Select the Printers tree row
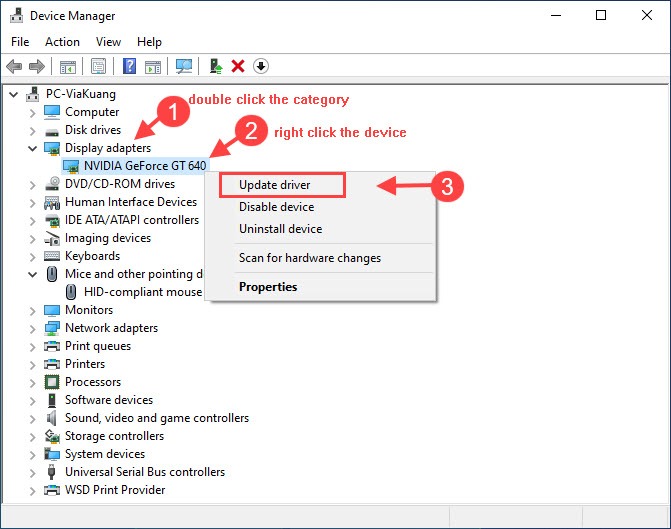The image size is (671, 529). pyautogui.click(x=75, y=364)
